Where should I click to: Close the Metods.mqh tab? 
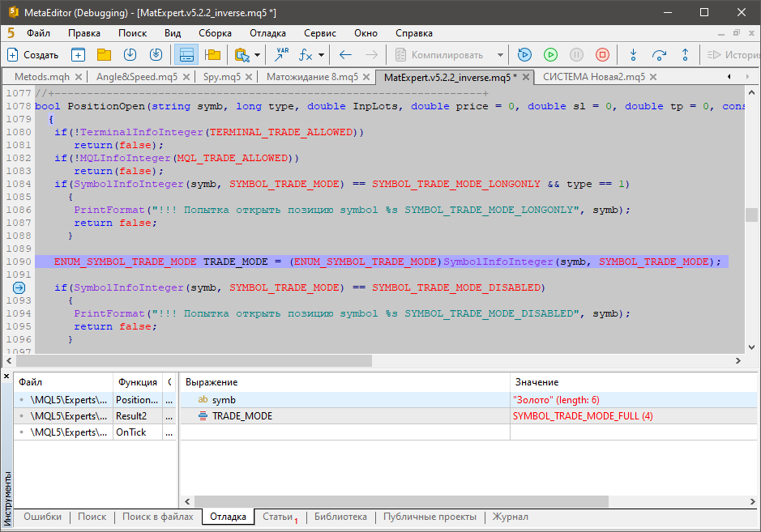(79, 77)
